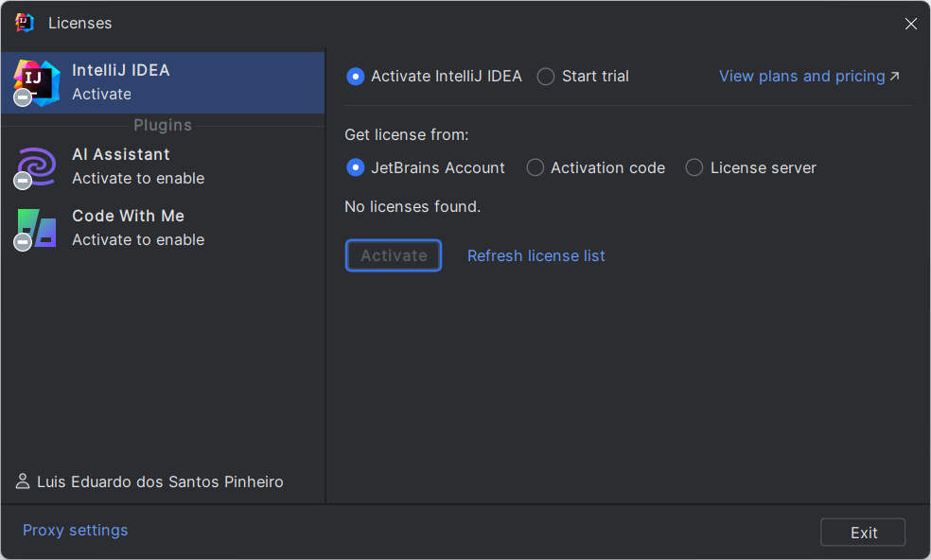Viewport: 931px width, 560px height.
Task: Open the Proxy settings link
Action: click(x=76, y=530)
